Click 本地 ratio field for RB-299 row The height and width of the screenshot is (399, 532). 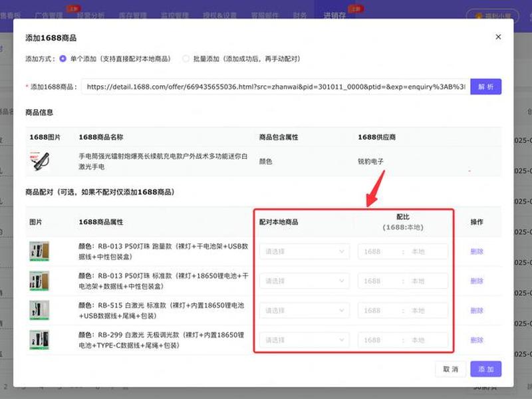coord(427,340)
